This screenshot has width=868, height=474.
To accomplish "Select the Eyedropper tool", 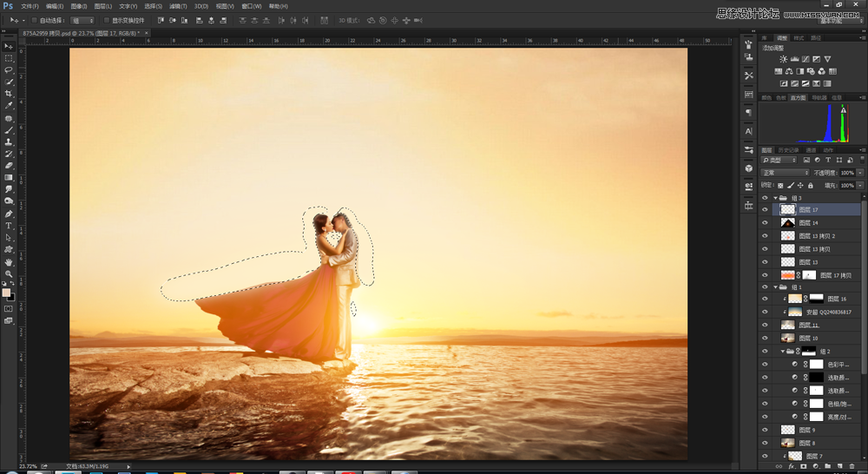I will (9, 106).
